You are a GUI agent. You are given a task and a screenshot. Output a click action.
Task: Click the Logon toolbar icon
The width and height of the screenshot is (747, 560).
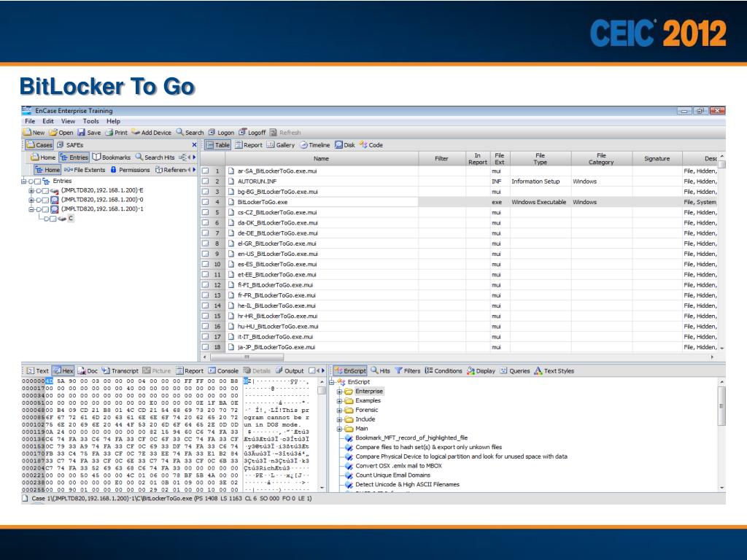click(212, 133)
